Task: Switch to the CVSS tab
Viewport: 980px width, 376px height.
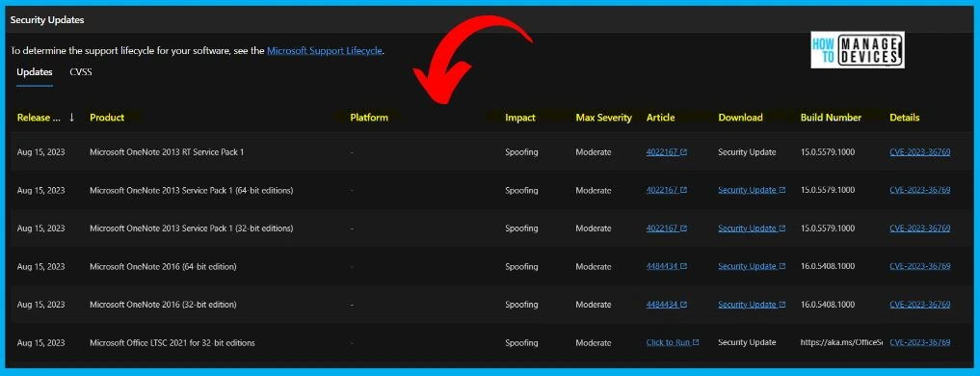Action: 81,72
